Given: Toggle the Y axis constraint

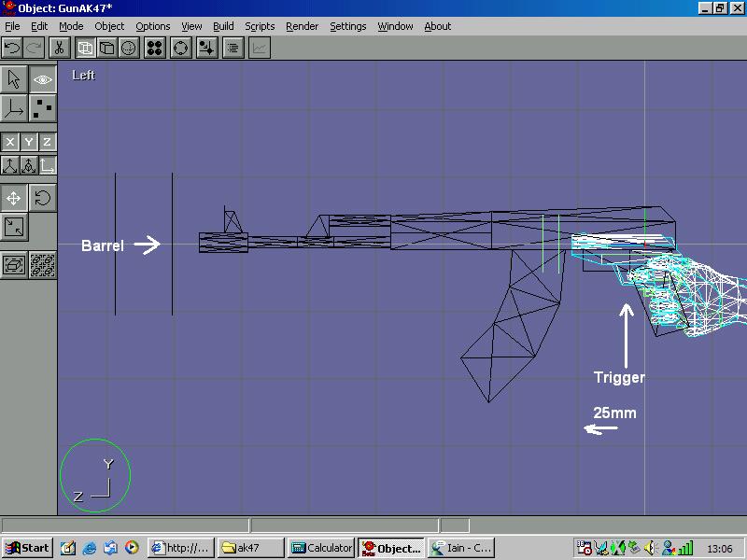Looking at the screenshot, I should (x=29, y=142).
